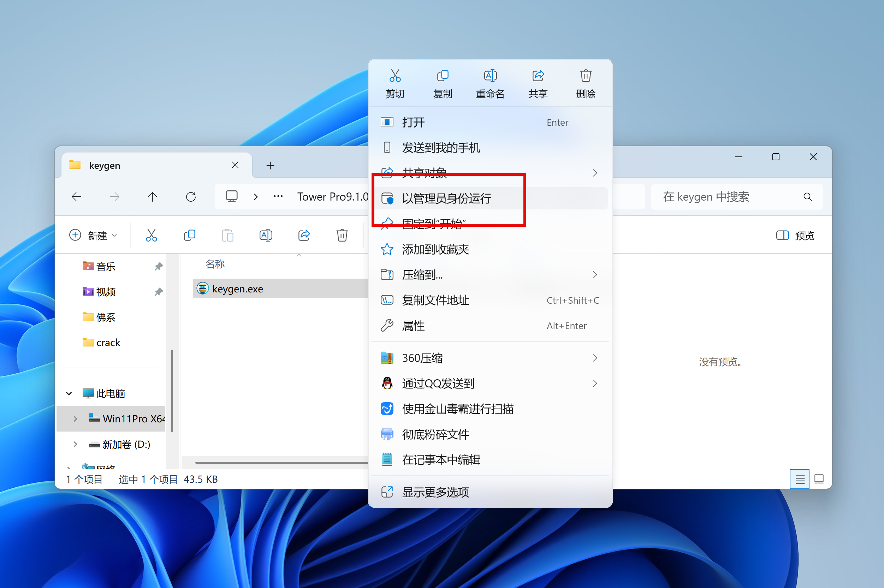Click the Share icon in explorer toolbar

[304, 236]
